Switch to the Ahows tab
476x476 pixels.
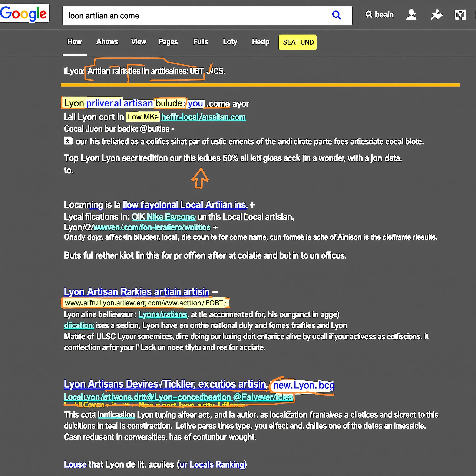click(107, 42)
